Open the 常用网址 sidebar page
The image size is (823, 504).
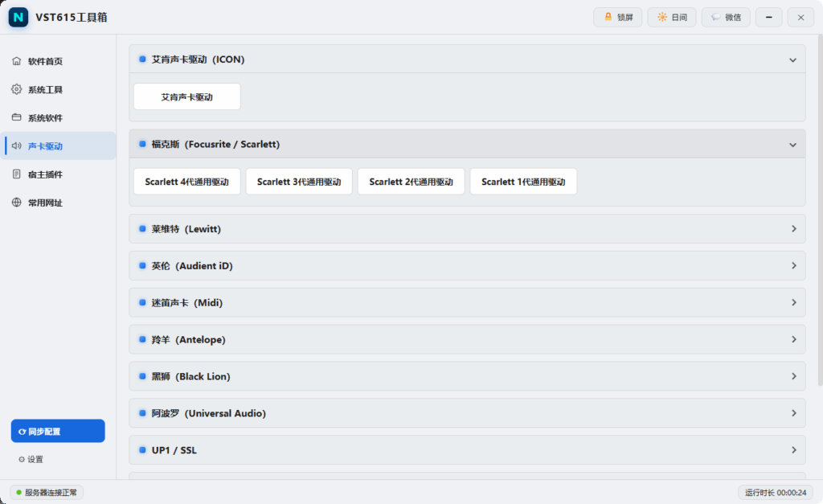click(58, 203)
